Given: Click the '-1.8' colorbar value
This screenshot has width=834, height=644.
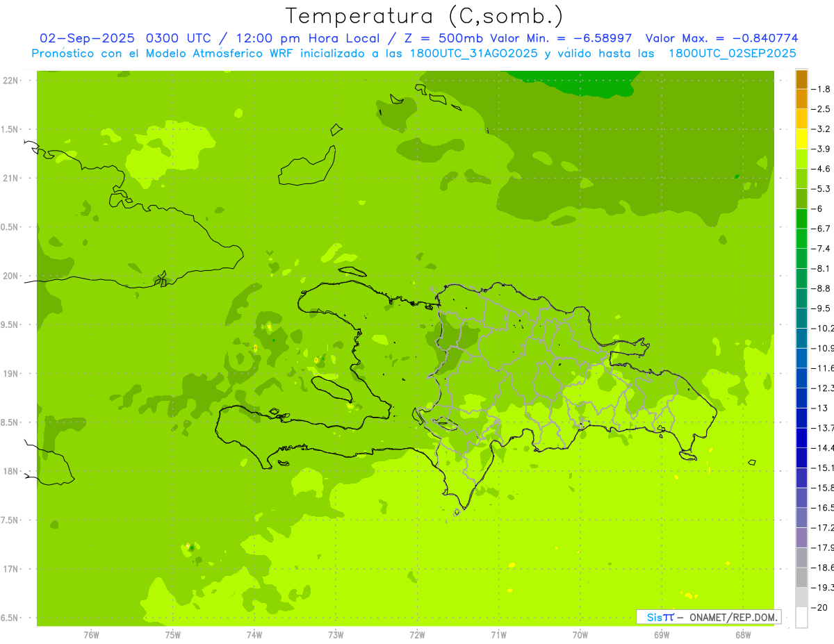Looking at the screenshot, I should pyautogui.click(x=821, y=89).
